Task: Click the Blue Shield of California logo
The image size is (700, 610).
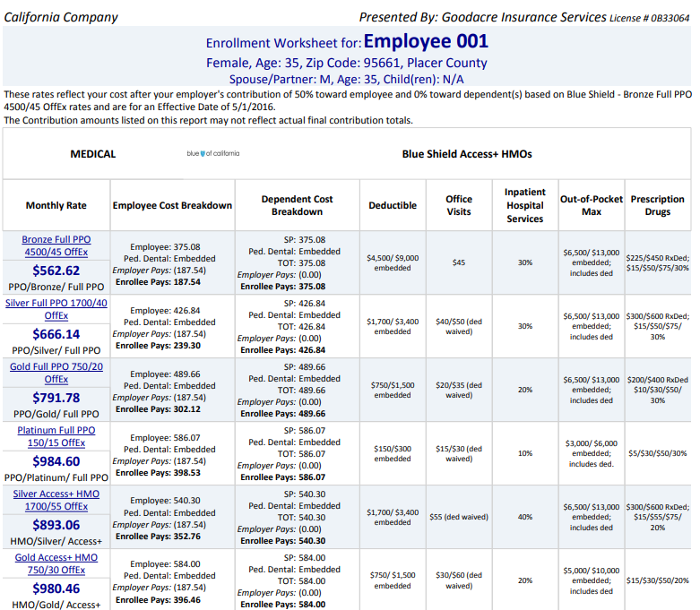Action: pyautogui.click(x=213, y=153)
